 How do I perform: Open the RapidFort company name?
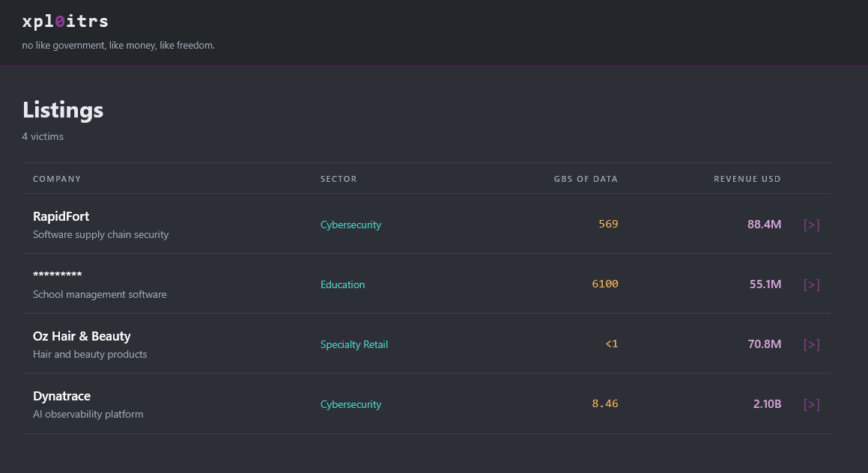coord(61,216)
